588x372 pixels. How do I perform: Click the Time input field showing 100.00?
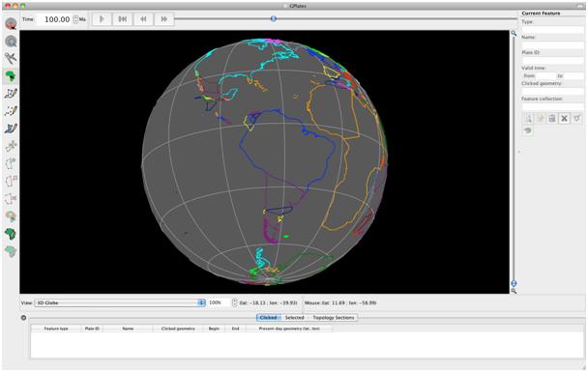pyautogui.click(x=55, y=19)
